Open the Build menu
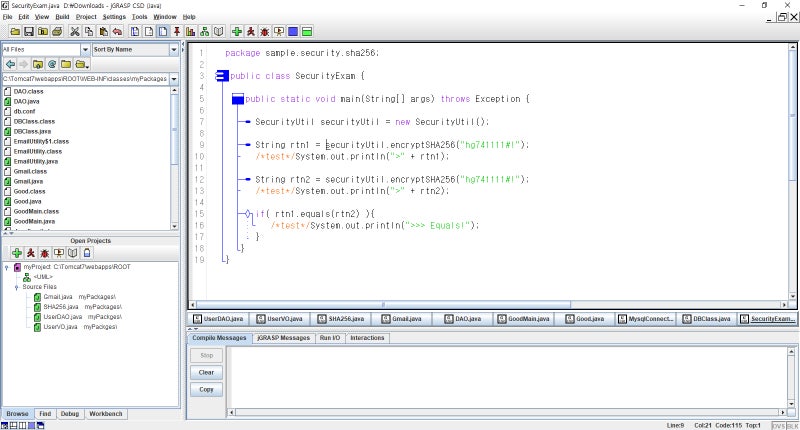This screenshot has width=800, height=430. [x=63, y=17]
